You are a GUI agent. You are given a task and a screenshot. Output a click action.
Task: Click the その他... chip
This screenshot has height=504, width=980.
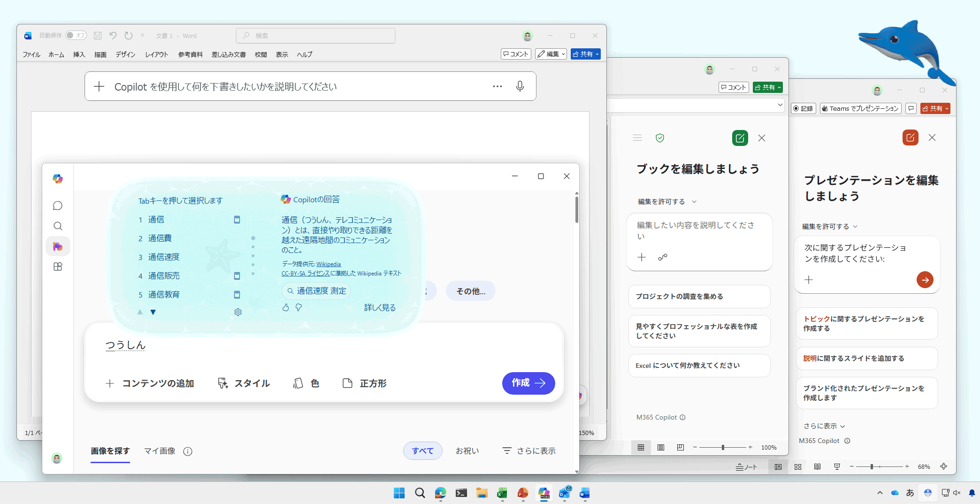[471, 291]
